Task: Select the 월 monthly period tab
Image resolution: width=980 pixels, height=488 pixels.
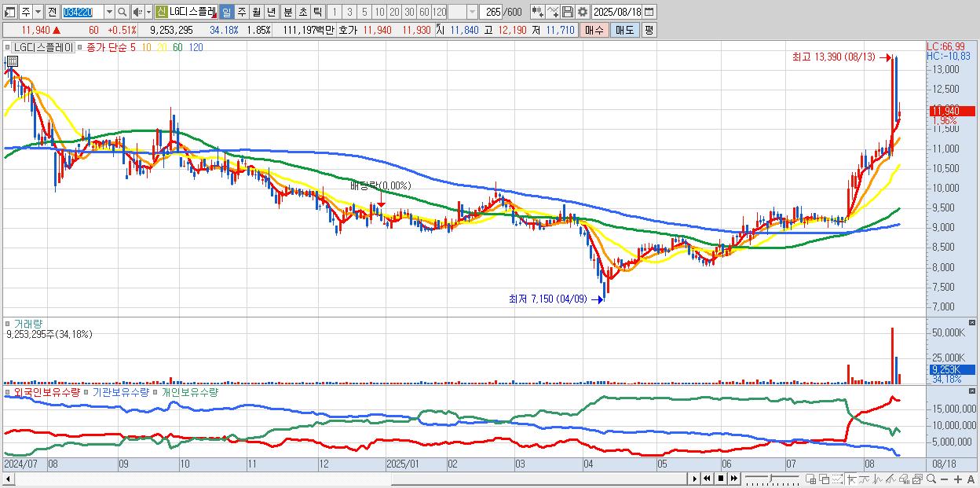Action: click(256, 13)
